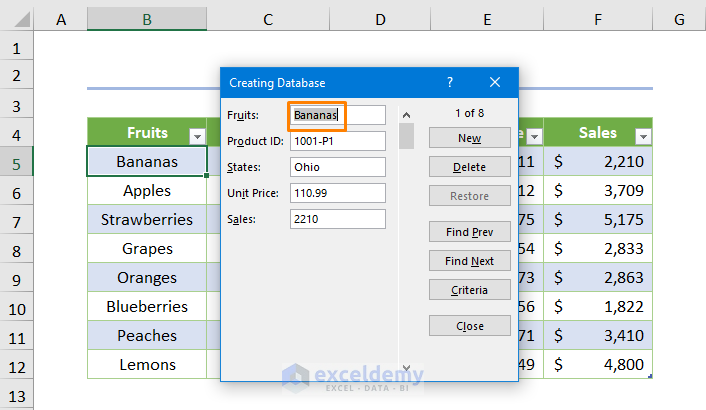Screen dimensions: 706x410
Task: Click the form scrollbar's up arrow
Action: 406,115
